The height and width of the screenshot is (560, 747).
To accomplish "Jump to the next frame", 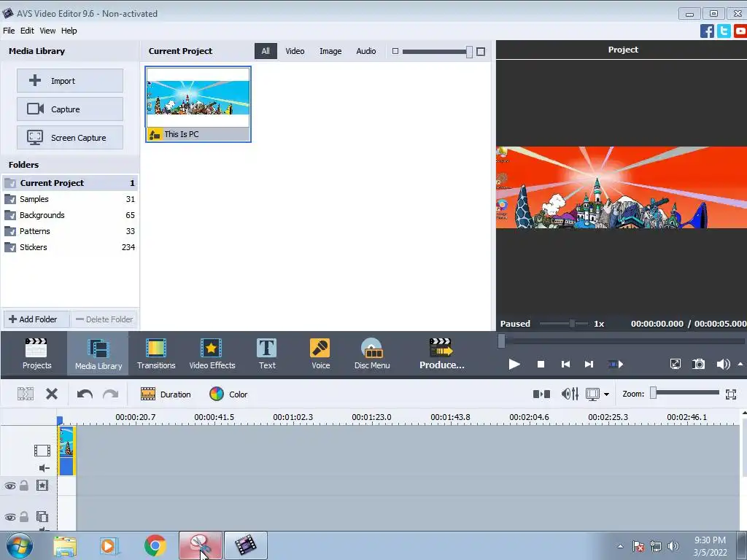I will 589,365.
